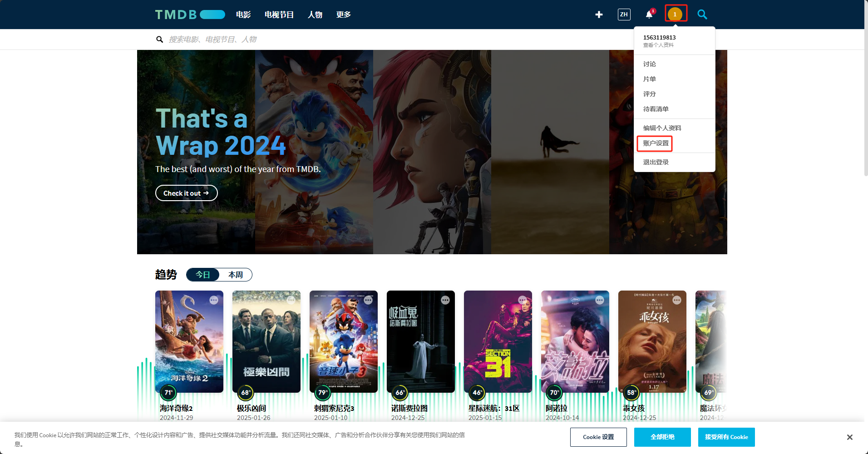Select 讨论 in the user menu
The width and height of the screenshot is (868, 454).
pyautogui.click(x=650, y=64)
